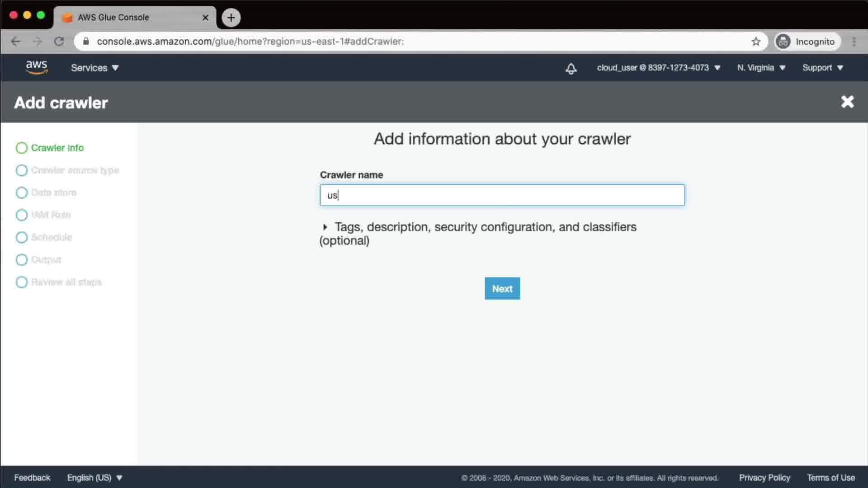
Task: Open N. Virginia region dropdown
Action: pyautogui.click(x=761, y=68)
